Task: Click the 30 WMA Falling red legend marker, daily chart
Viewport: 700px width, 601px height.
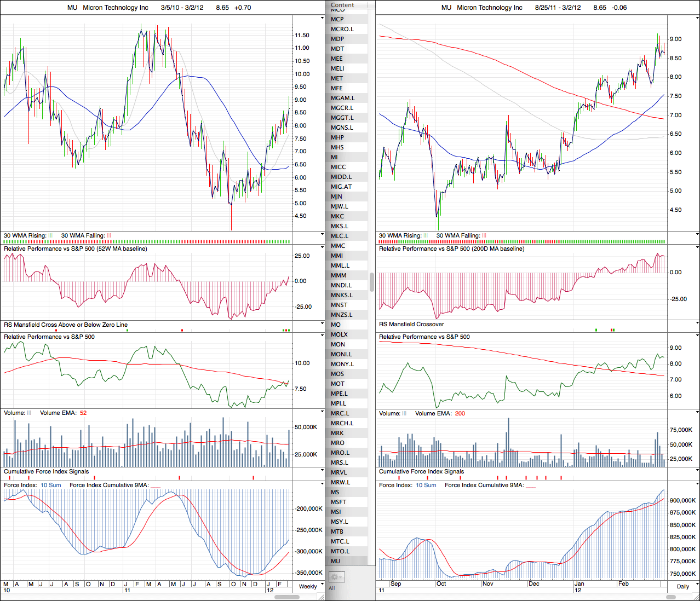Action: point(484,235)
